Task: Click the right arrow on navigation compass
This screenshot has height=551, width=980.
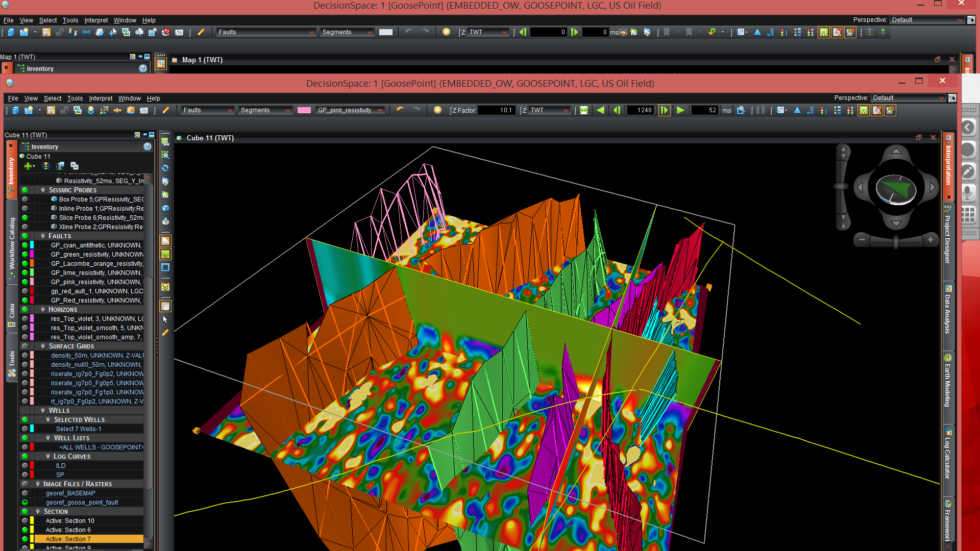Action: [x=932, y=188]
